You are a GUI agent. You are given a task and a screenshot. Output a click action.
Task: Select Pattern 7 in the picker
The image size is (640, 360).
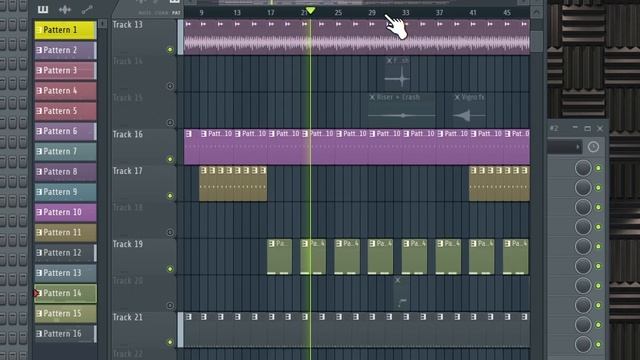pos(65,151)
